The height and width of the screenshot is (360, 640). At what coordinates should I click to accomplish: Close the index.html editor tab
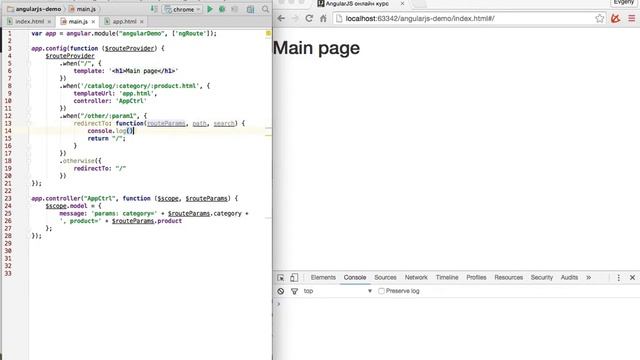tap(49, 22)
